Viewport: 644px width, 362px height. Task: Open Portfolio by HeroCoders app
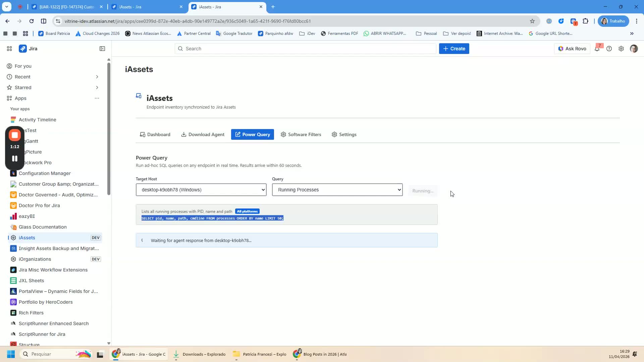click(x=46, y=302)
